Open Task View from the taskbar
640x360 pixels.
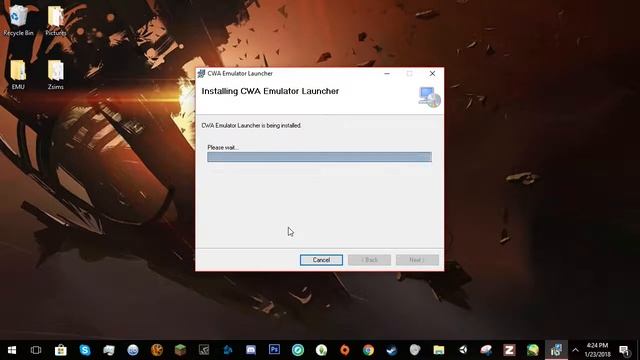36,350
